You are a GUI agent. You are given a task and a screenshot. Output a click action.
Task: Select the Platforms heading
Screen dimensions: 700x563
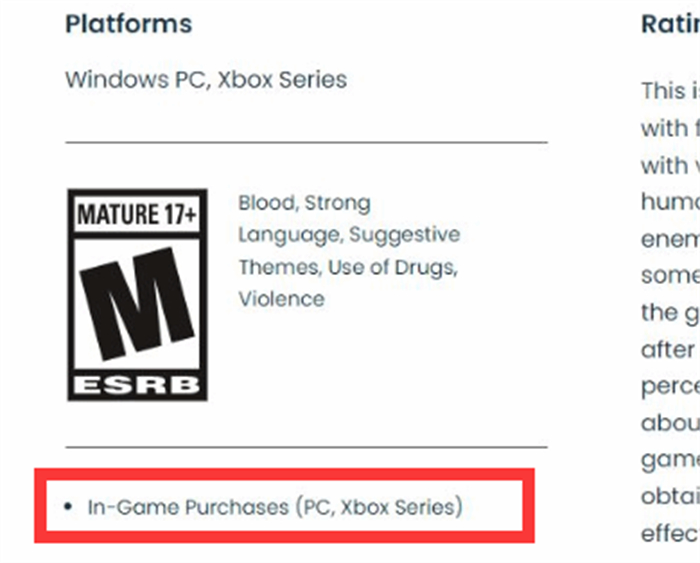point(129,24)
